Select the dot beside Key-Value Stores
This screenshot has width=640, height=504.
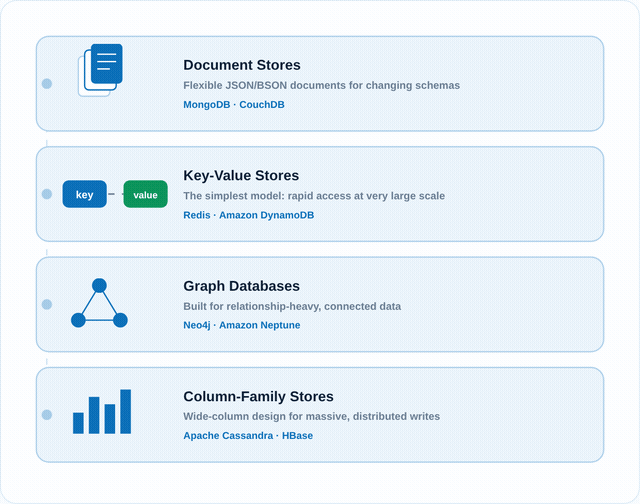tap(47, 194)
